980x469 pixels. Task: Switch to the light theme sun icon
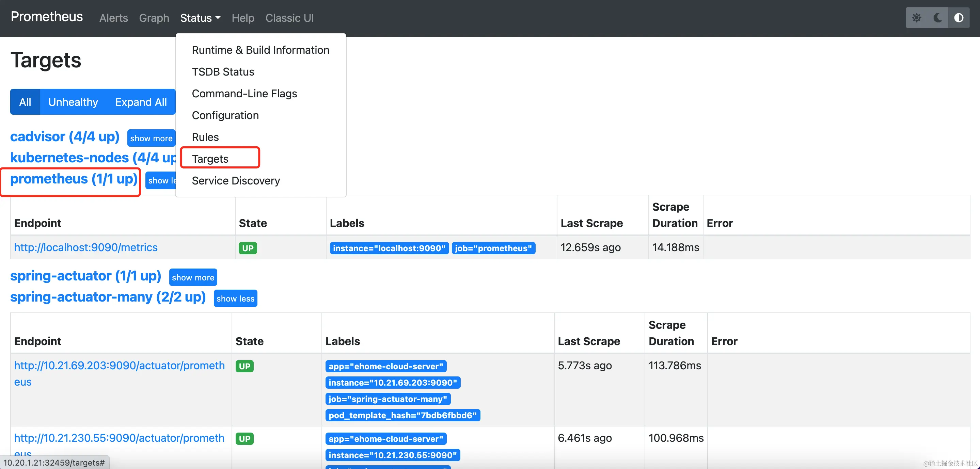tap(916, 18)
